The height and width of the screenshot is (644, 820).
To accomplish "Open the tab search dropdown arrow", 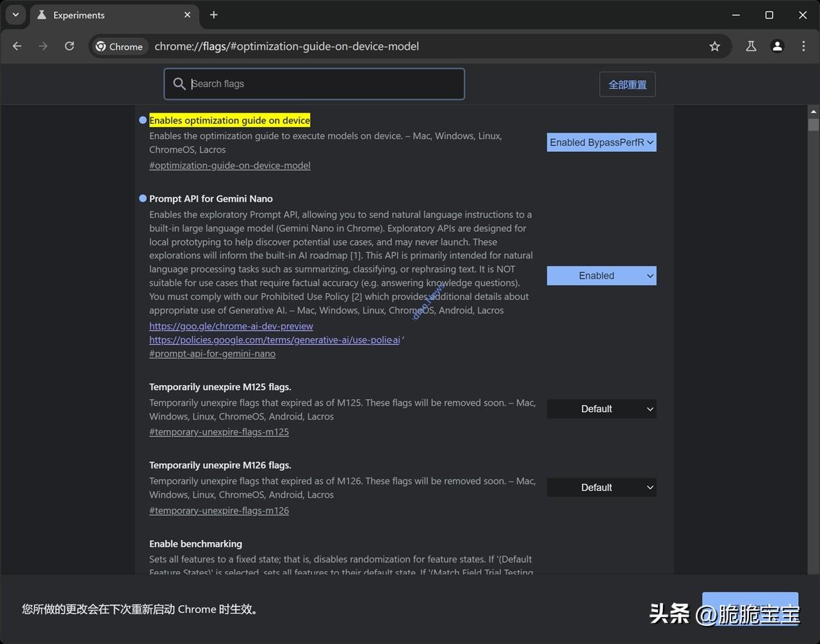I will (x=15, y=15).
